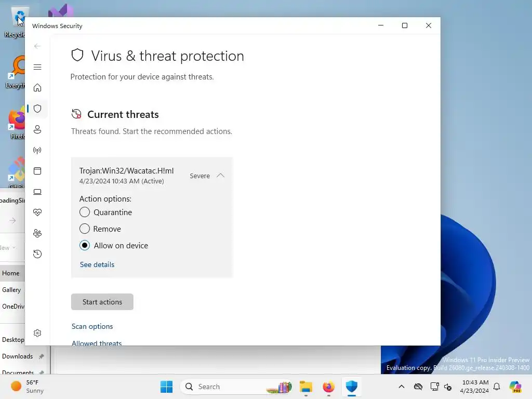Click the forward arrow in File Explorer

[12, 221]
